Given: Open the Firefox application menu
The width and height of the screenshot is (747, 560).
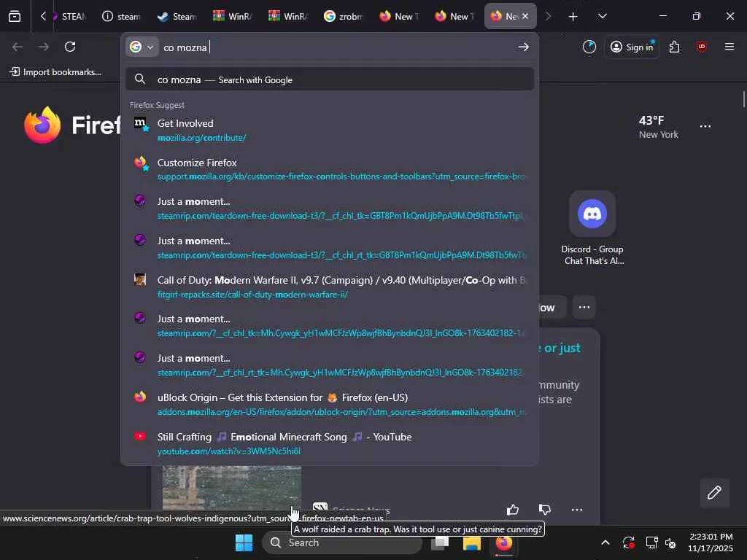Looking at the screenshot, I should click(x=729, y=47).
